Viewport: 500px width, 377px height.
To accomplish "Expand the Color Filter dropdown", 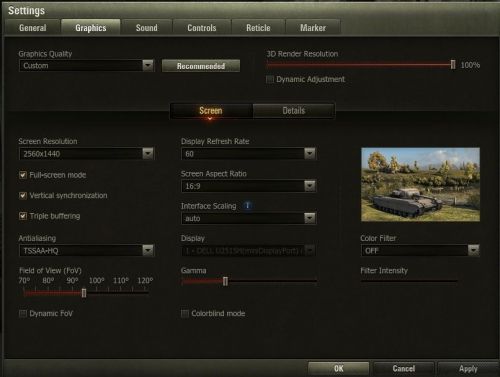I will pos(420,251).
